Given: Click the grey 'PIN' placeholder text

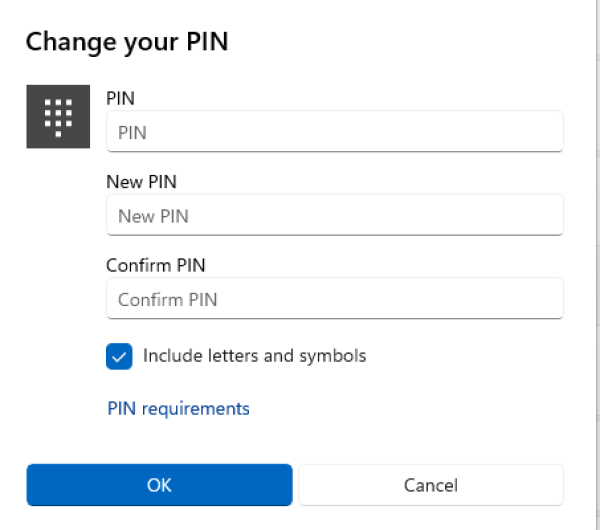Looking at the screenshot, I should point(132,133).
